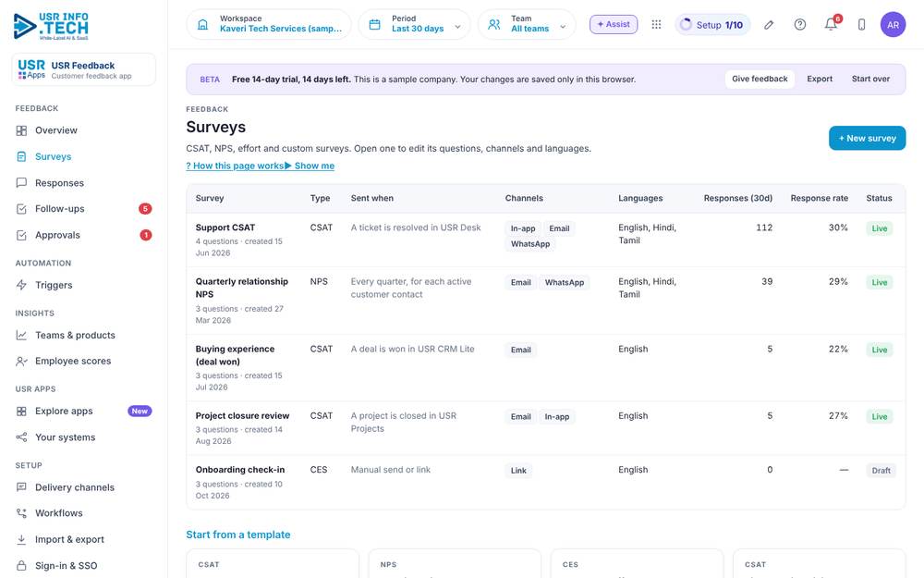
Task: Click the Responses (30d) column header
Action: point(737,198)
